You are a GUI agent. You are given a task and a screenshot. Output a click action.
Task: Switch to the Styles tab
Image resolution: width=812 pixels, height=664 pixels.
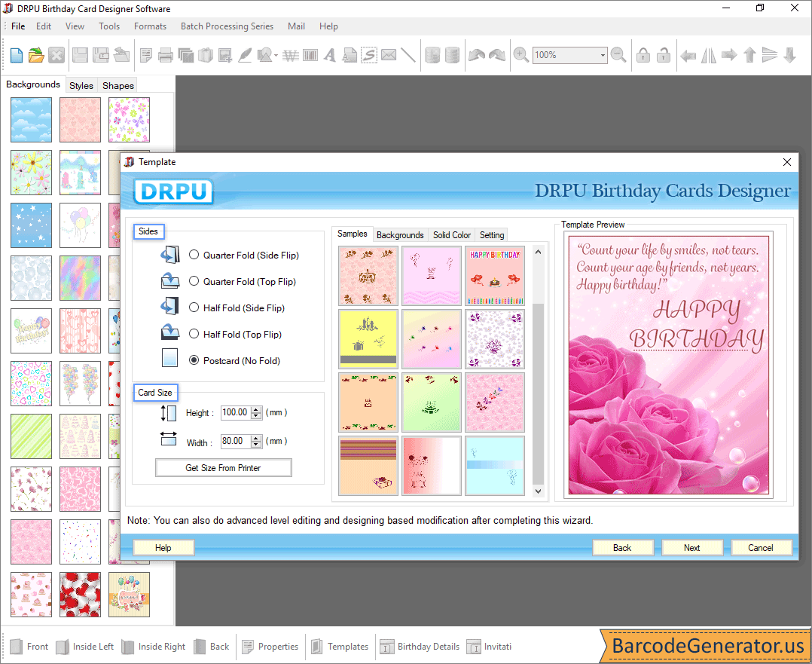coord(81,85)
